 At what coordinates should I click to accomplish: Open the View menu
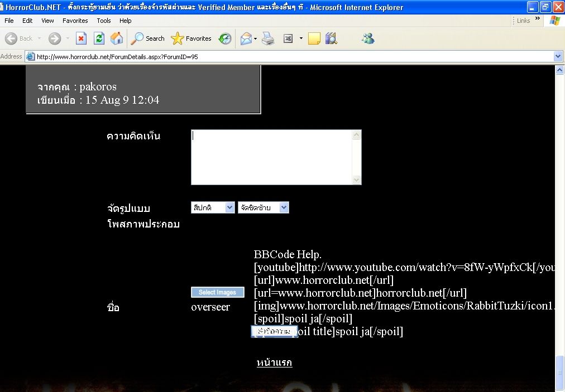(47, 21)
